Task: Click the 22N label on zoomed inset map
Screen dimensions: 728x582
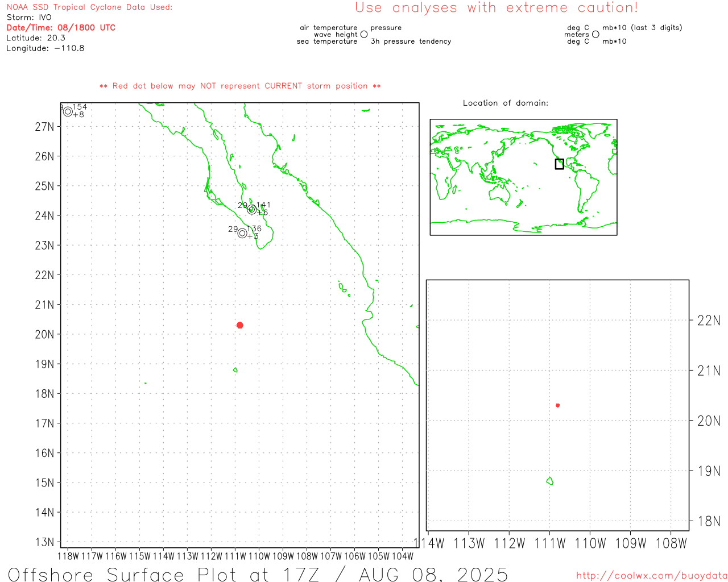Action: pyautogui.click(x=709, y=321)
